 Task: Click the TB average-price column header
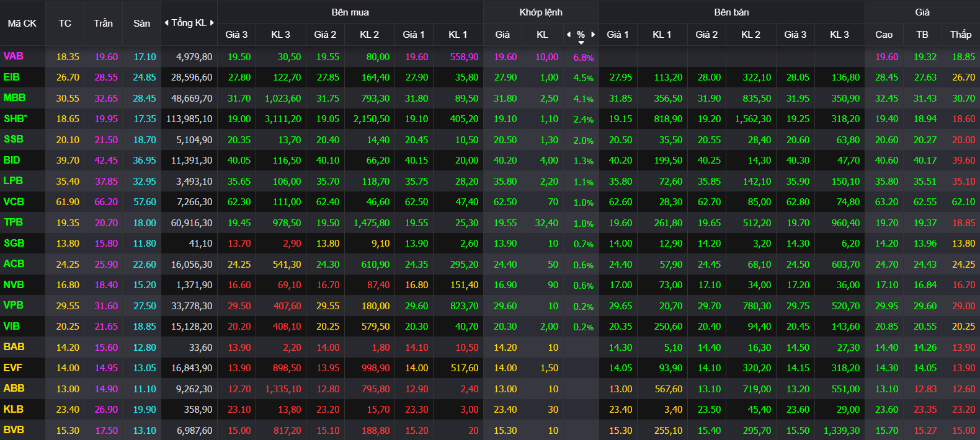[x=922, y=35]
